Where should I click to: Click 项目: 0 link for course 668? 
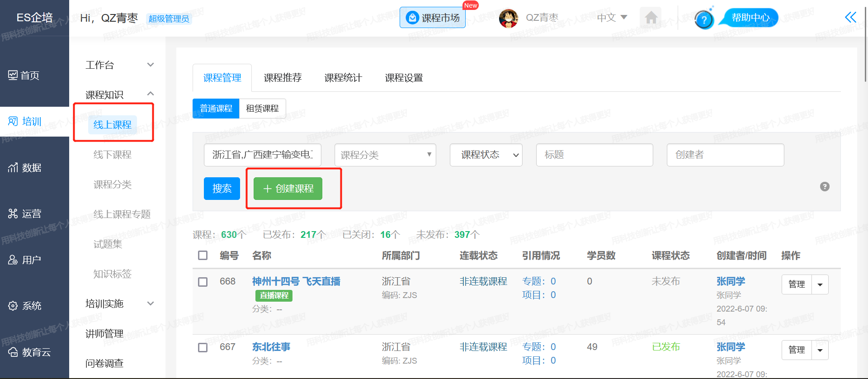click(x=539, y=295)
